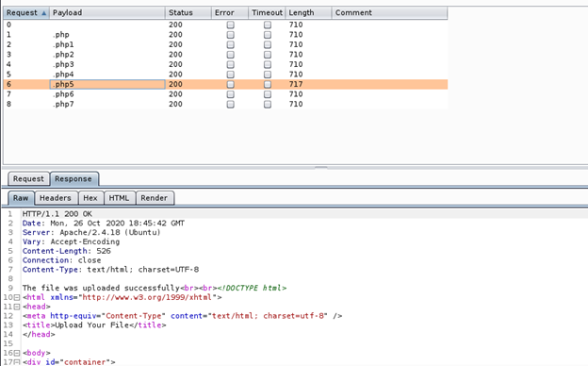588x366 pixels.
Task: Open the HTML view tab
Action: (120, 198)
